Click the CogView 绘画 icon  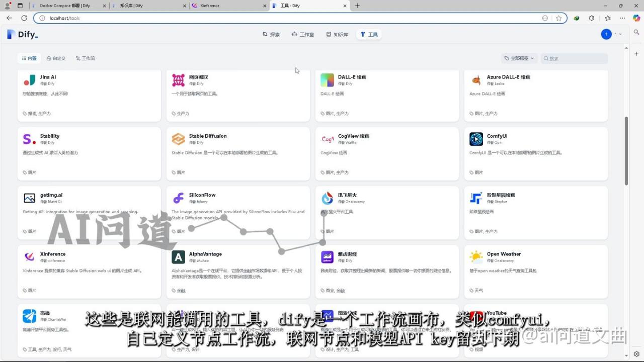pyautogui.click(x=327, y=139)
